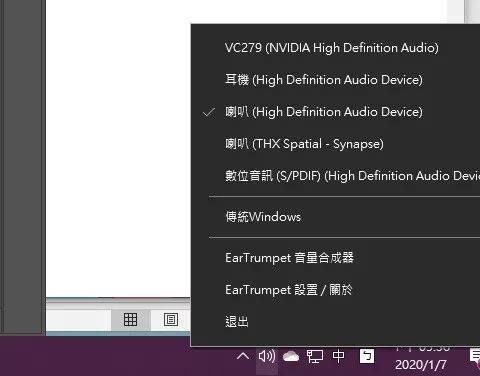Click the checkmark beside the active 喇叭 device
Image resolution: width=480 pixels, height=376 pixels.
209,112
